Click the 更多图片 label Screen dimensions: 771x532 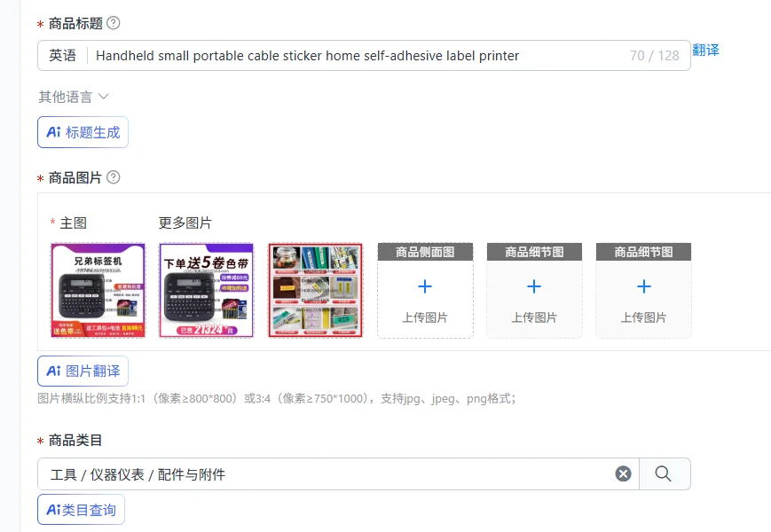185,223
